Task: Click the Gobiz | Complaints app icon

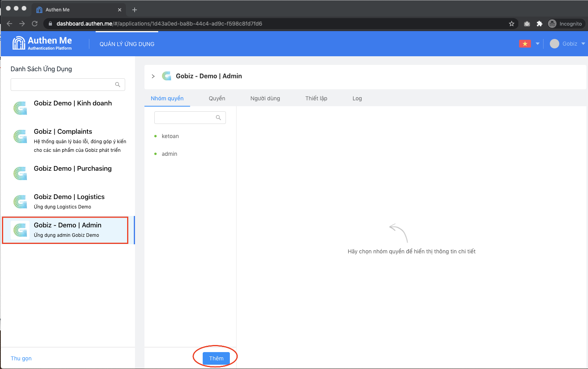Action: pyautogui.click(x=20, y=136)
